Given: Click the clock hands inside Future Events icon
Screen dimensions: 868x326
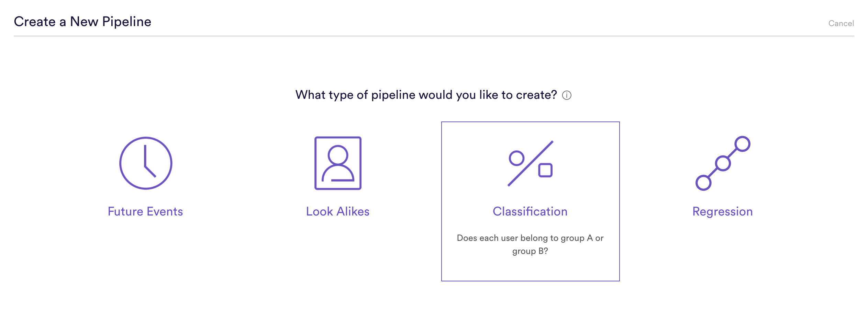Looking at the screenshot, I should (150, 161).
